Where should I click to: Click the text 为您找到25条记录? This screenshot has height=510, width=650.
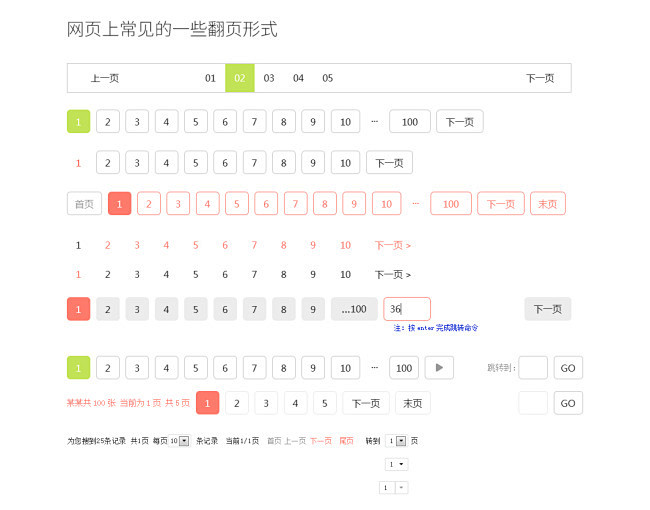coord(96,441)
